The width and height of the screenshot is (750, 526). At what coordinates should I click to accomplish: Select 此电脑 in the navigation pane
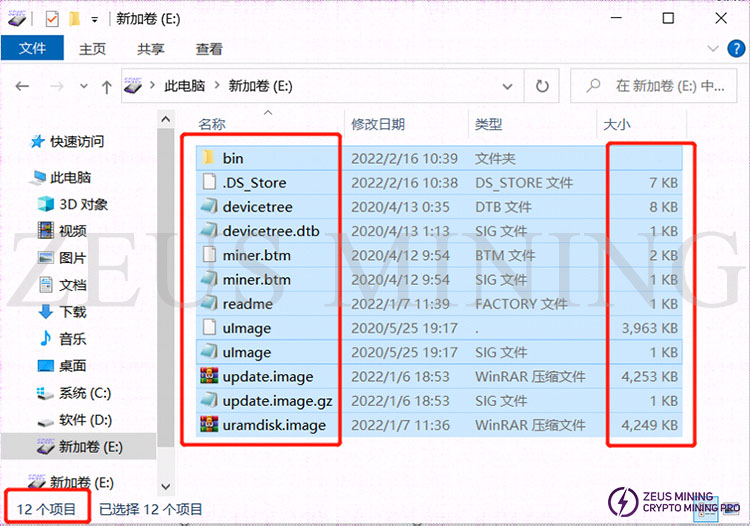[x=60, y=177]
